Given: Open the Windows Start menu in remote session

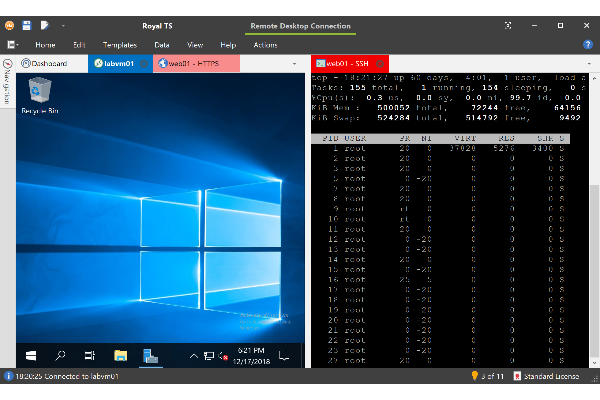Looking at the screenshot, I should coord(30,355).
